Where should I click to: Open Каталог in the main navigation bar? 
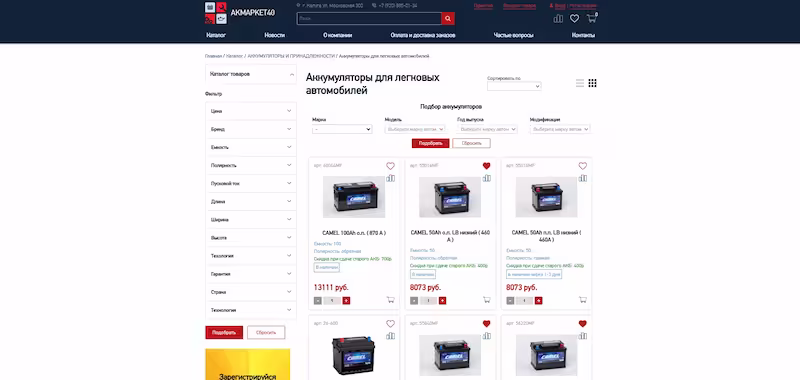point(216,35)
